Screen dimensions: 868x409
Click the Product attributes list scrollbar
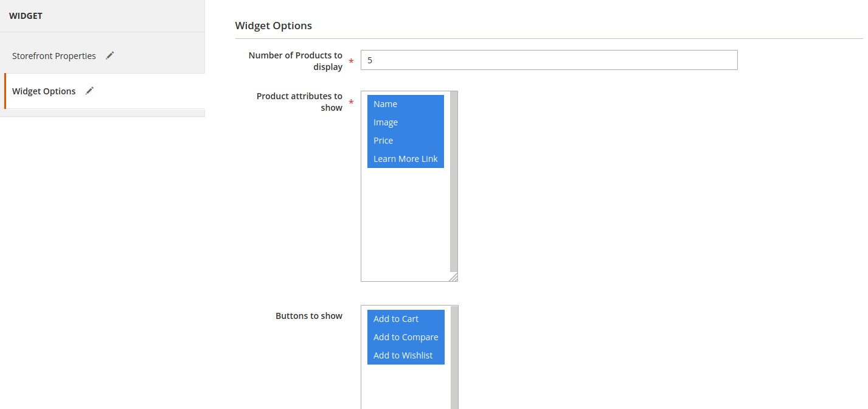coord(454,181)
